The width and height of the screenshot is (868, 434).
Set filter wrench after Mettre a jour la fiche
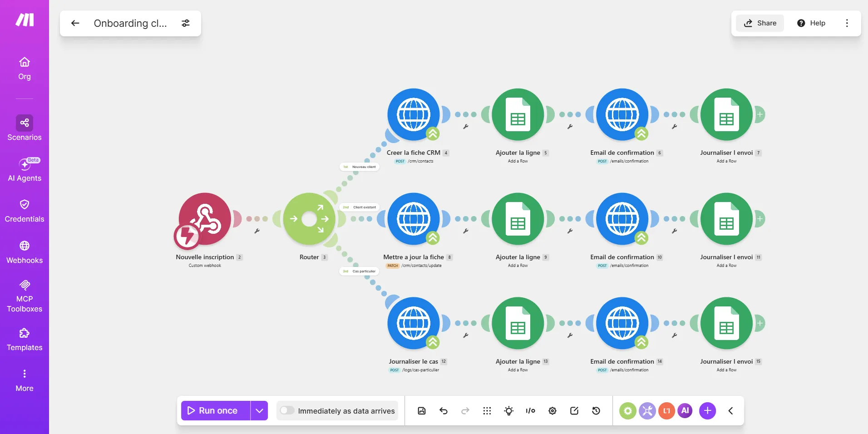(x=466, y=231)
